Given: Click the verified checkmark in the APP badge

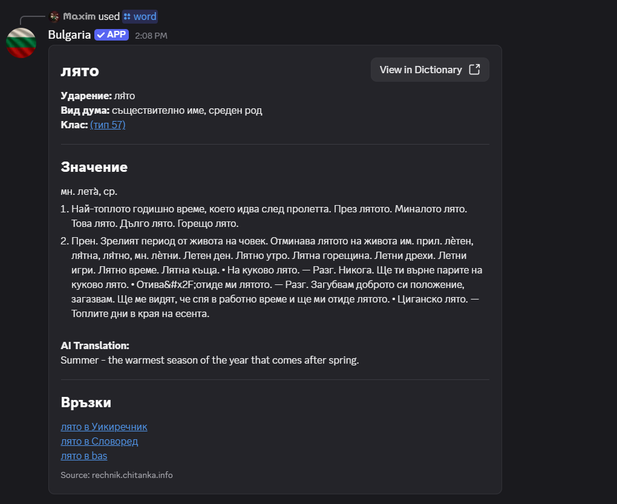Looking at the screenshot, I should pos(101,35).
